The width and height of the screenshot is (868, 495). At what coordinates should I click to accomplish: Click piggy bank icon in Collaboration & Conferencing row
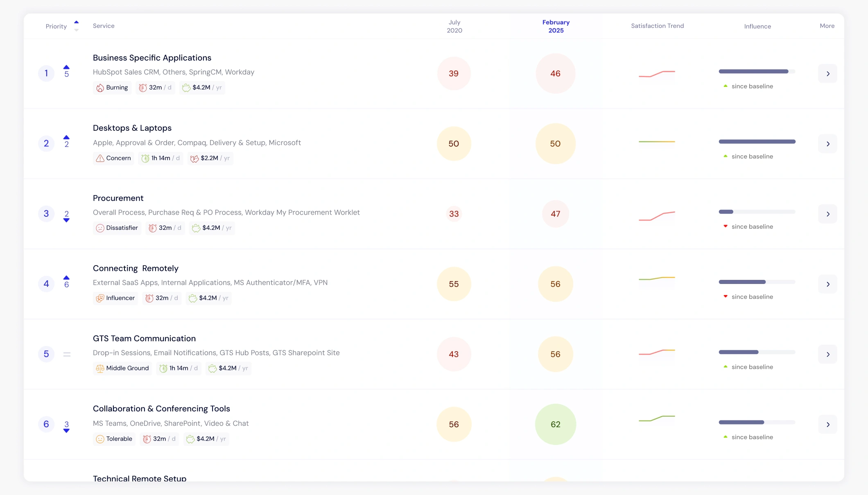[x=190, y=439]
